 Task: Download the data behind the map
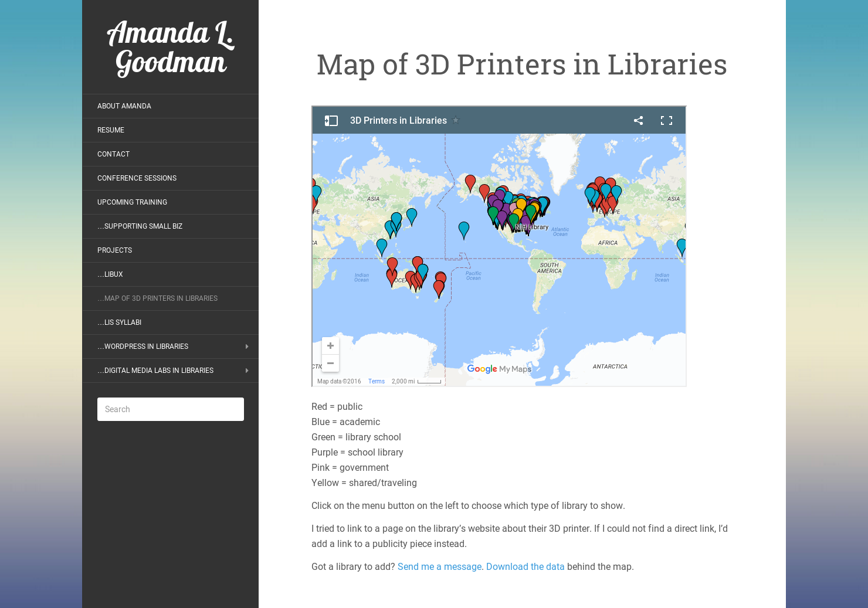coord(525,566)
